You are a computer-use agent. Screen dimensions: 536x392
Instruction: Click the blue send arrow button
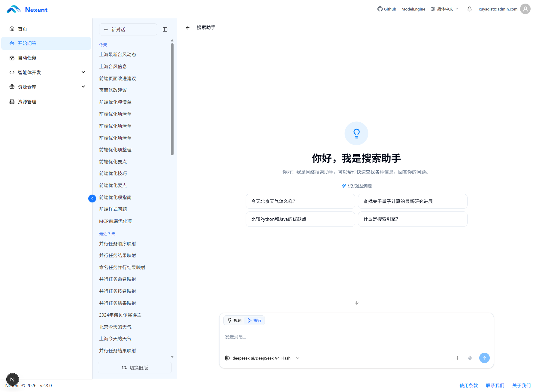pos(484,358)
